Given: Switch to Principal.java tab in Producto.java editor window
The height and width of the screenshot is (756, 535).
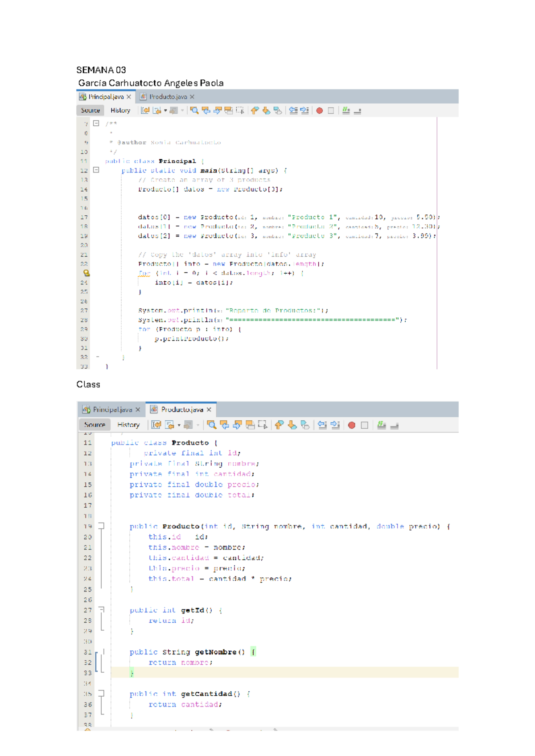Looking at the screenshot, I should pyautogui.click(x=112, y=410).
